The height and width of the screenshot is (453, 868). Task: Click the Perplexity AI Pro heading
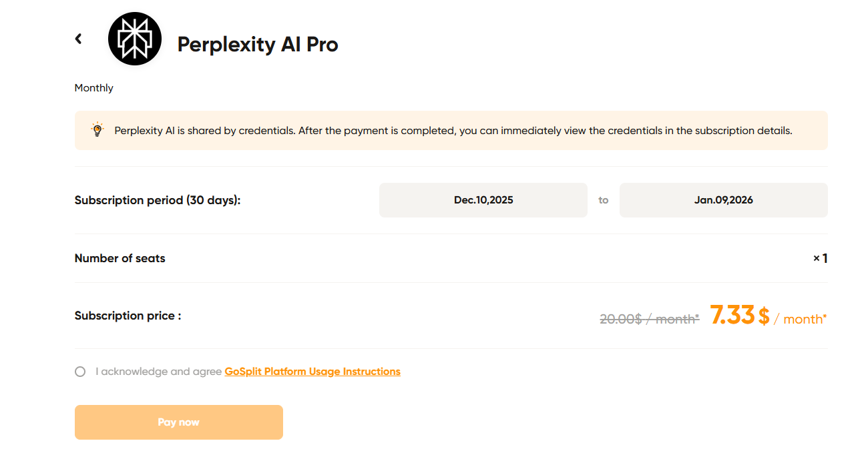258,45
